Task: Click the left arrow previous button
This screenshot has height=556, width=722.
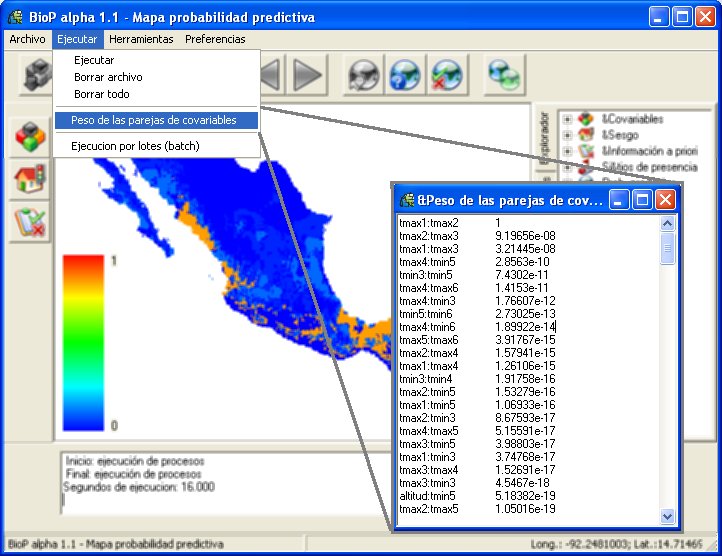Action: (x=271, y=75)
